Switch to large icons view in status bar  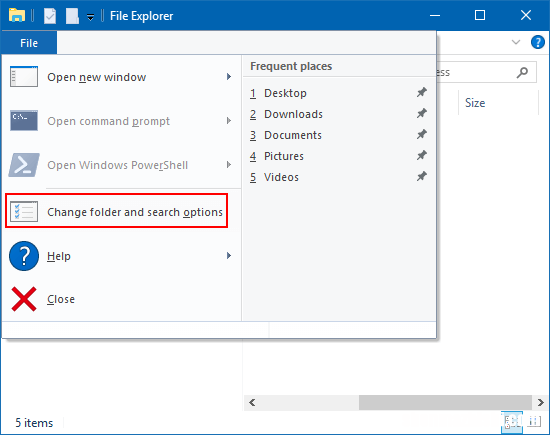534,421
